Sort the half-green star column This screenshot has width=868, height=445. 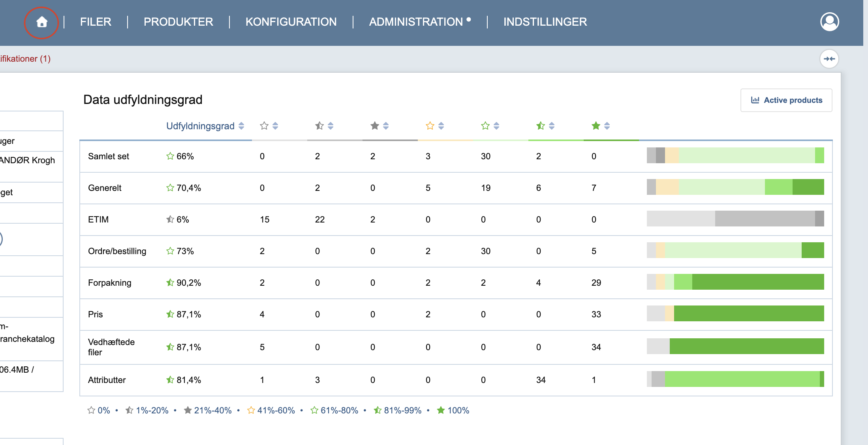(552, 126)
